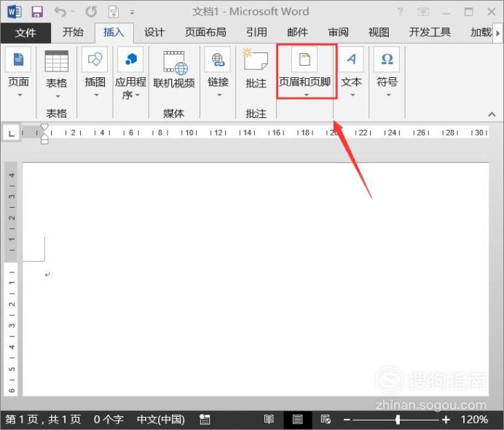This screenshot has height=430, width=504.
Task: Open the 审阅 (Review) tab
Action: coord(338,33)
